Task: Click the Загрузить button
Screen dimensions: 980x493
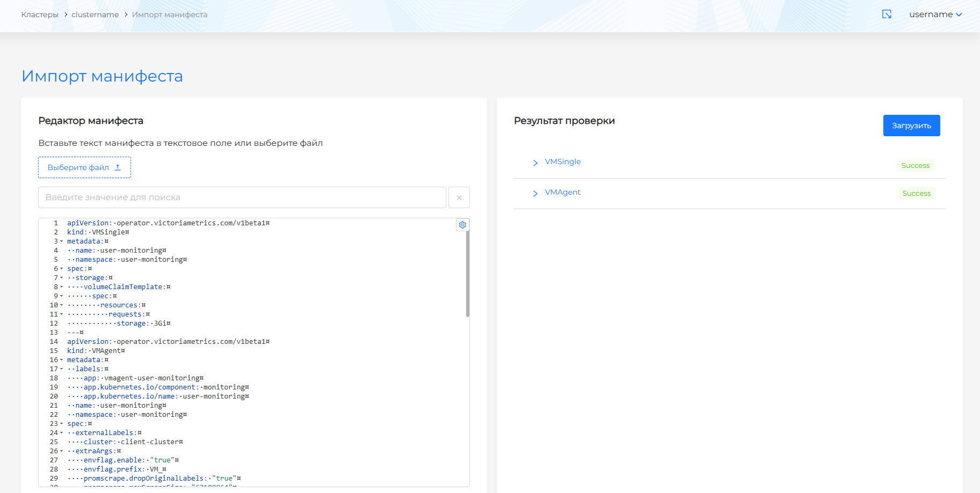Action: tap(911, 126)
